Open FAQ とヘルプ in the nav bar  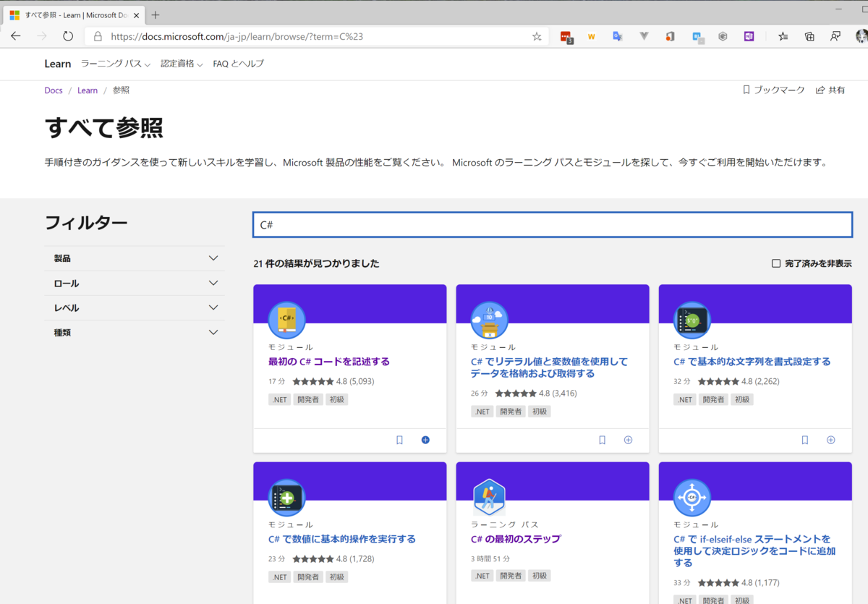click(238, 64)
